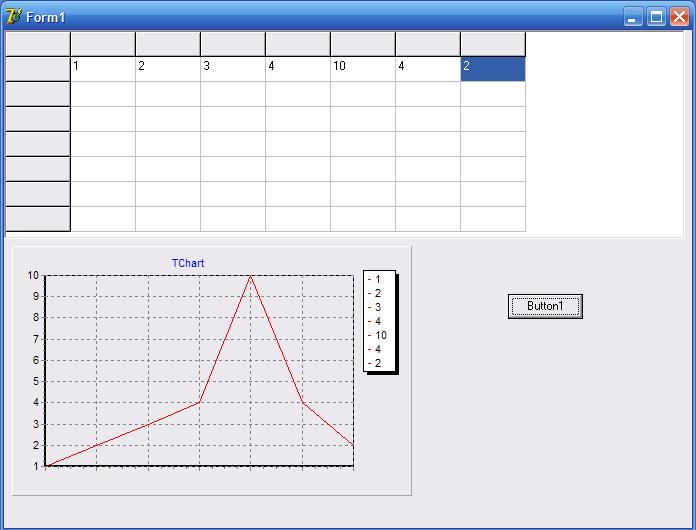Click the empty cell directly below cell 10
Screen dimensions: 696x530
362,94
